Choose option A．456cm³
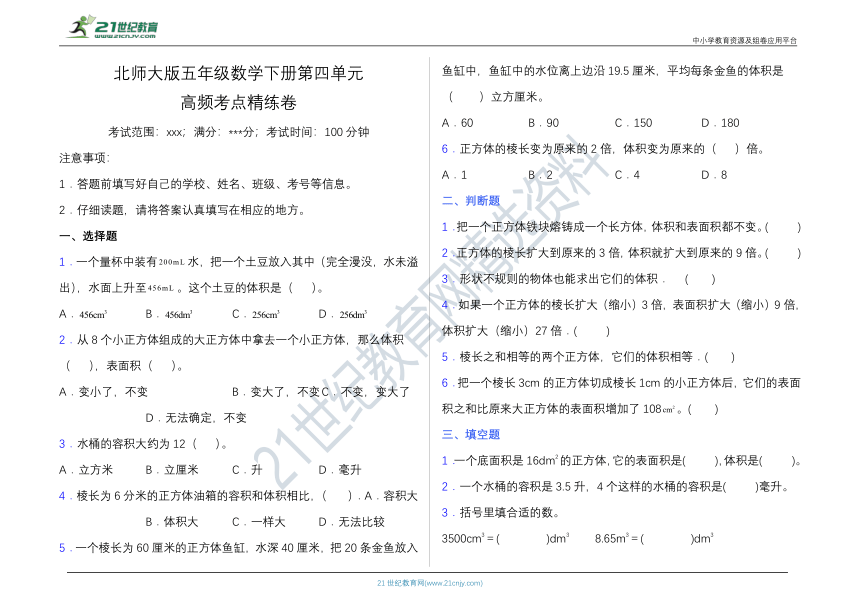This screenshot has width=860, height=607. [83, 314]
